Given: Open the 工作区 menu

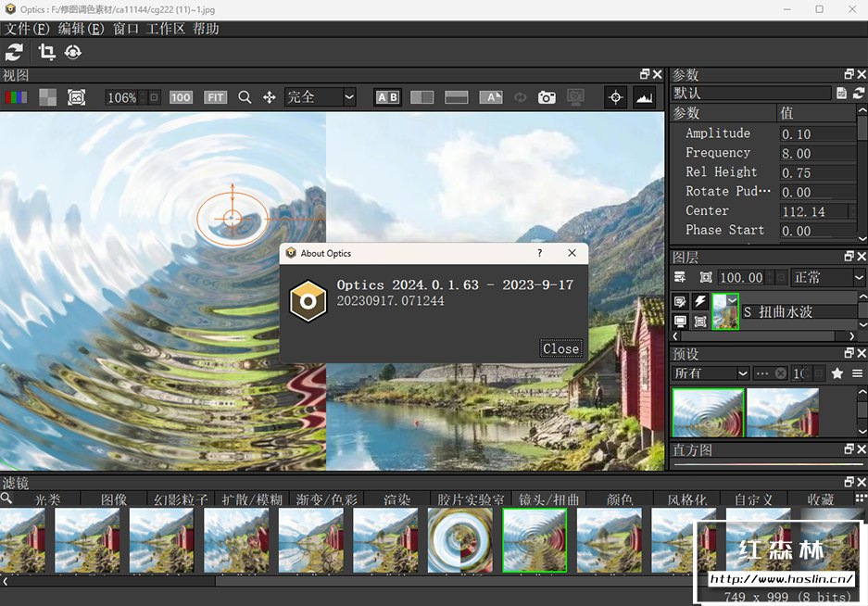Looking at the screenshot, I should click(165, 29).
